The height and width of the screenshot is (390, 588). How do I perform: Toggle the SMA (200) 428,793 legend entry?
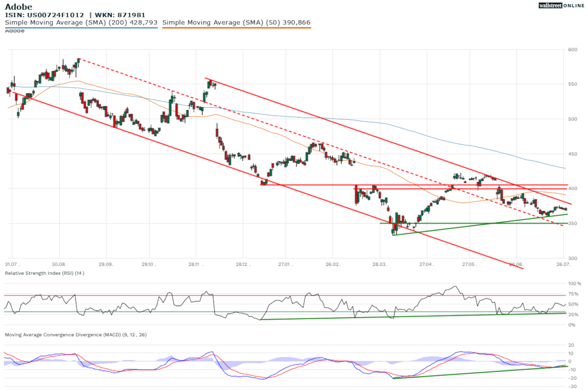point(81,22)
